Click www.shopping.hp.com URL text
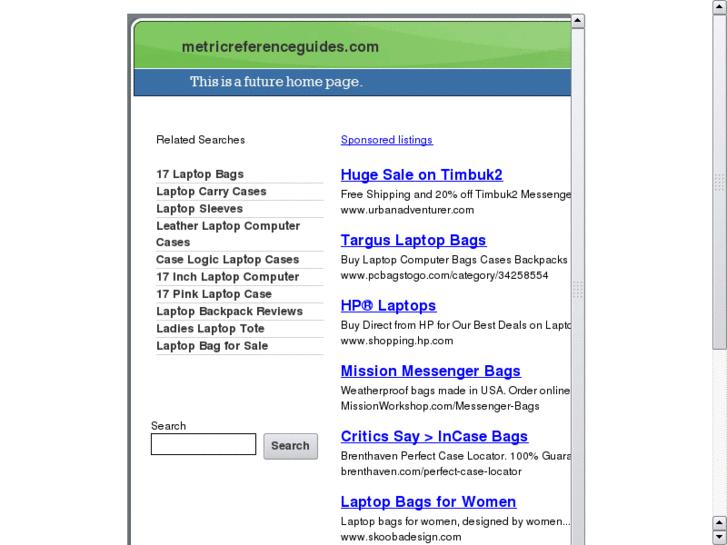Viewport: 727px width, 545px height. coord(397,340)
